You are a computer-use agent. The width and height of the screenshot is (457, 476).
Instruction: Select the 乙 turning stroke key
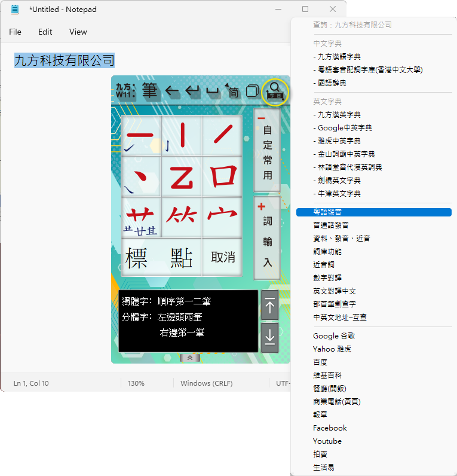[x=182, y=176]
